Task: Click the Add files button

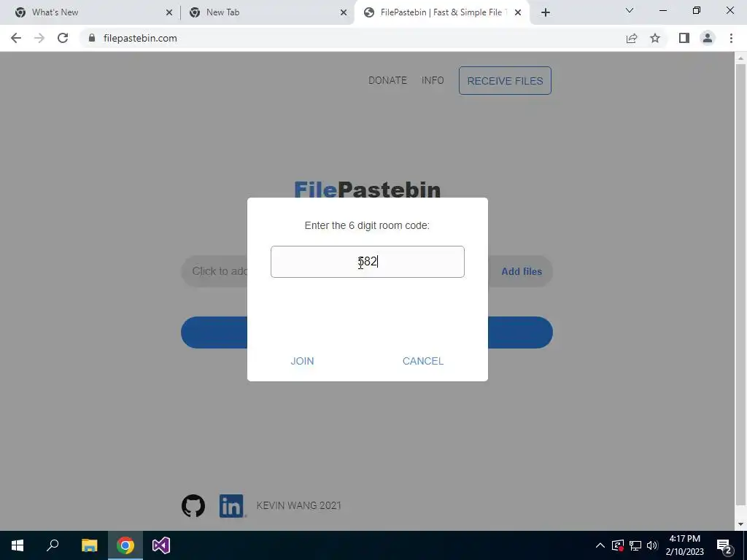Action: (522, 271)
